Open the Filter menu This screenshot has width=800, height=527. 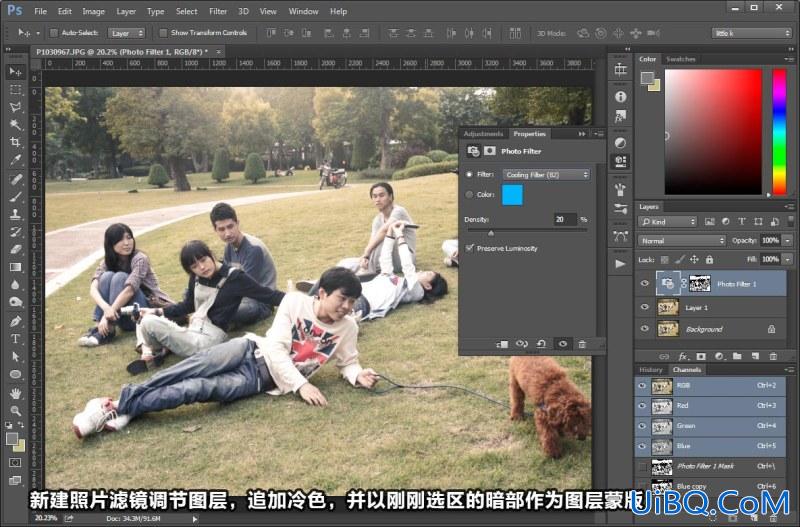[218, 11]
